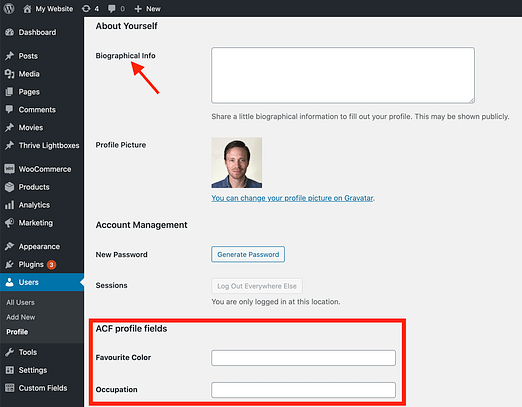Focus the Favourite Color input field
The height and width of the screenshot is (407, 522).
pos(303,358)
